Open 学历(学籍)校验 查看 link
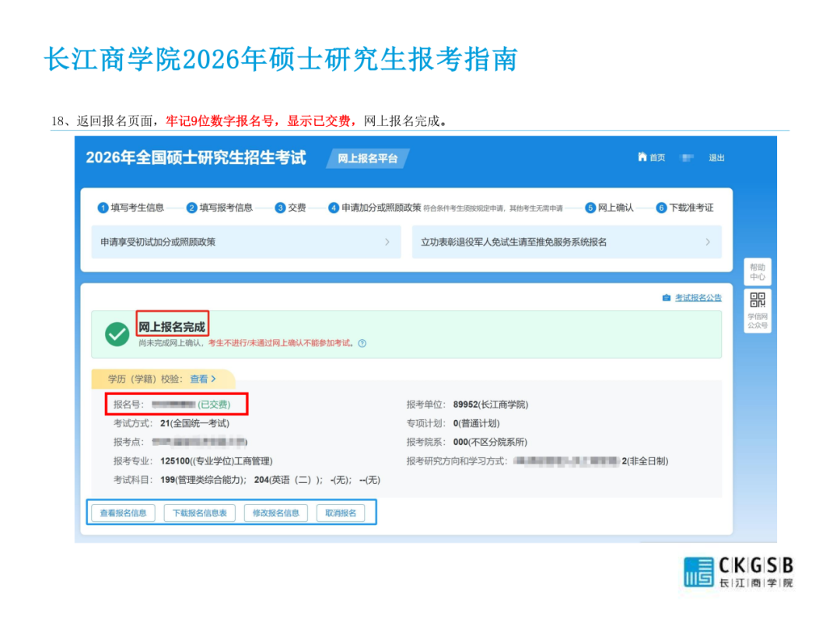 tap(202, 379)
